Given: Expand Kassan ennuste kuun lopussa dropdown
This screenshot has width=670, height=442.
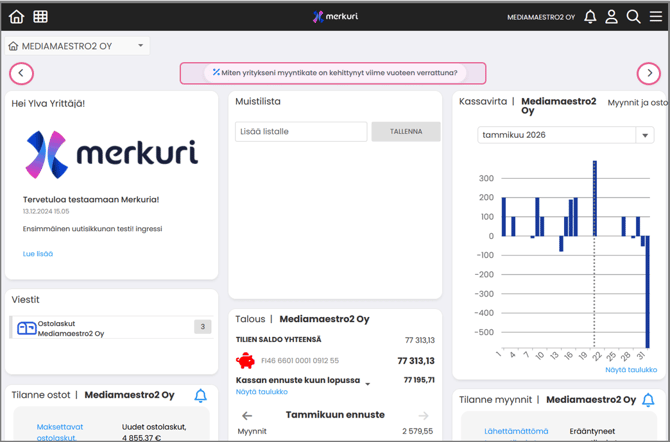Looking at the screenshot, I should coord(368,384).
